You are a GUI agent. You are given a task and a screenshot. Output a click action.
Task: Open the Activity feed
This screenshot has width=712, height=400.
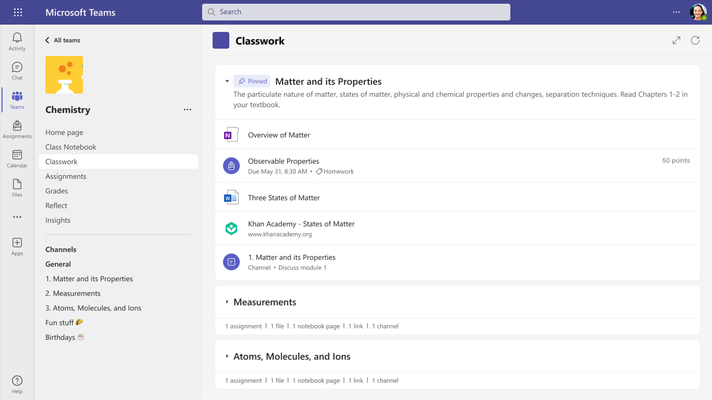pyautogui.click(x=17, y=41)
